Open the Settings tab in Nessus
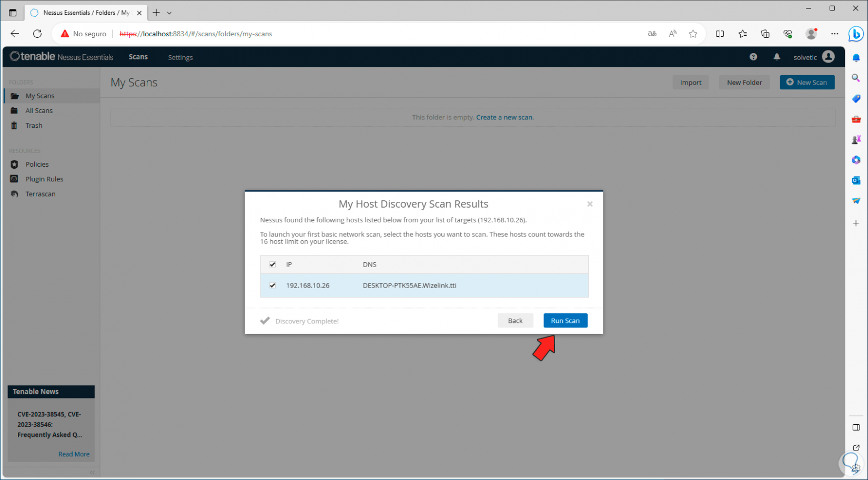868x480 pixels. pyautogui.click(x=180, y=57)
